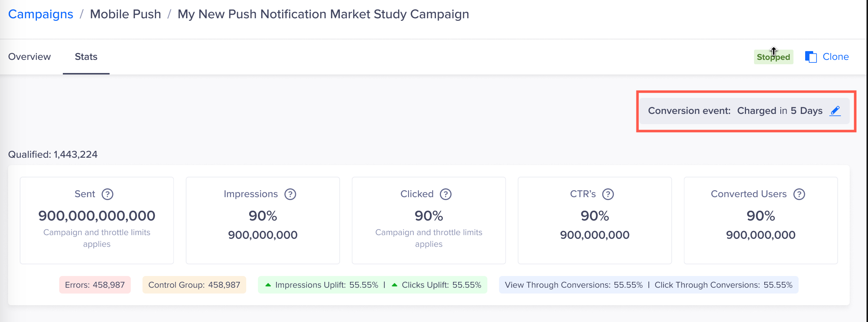Viewport: 868px width, 322px height.
Task: Click the Clone link text
Action: [835, 57]
